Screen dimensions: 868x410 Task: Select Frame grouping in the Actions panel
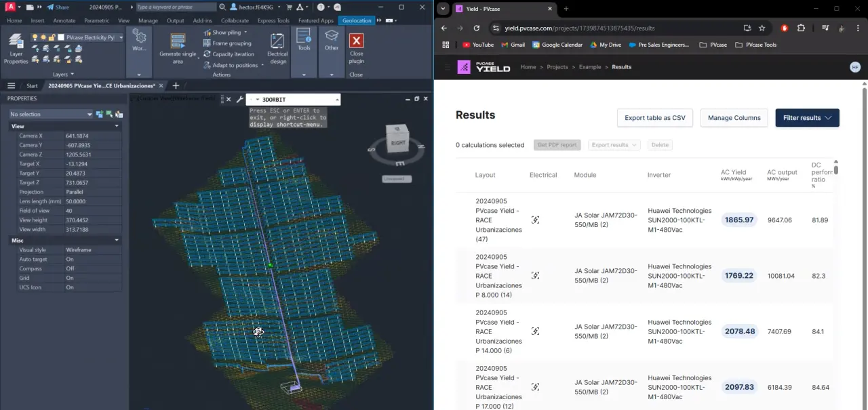(x=226, y=43)
